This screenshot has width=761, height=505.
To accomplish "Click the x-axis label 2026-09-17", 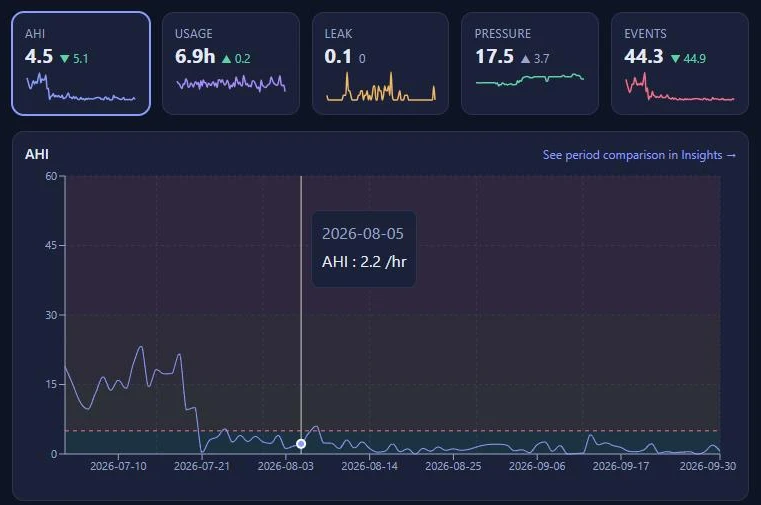I will point(621,466).
